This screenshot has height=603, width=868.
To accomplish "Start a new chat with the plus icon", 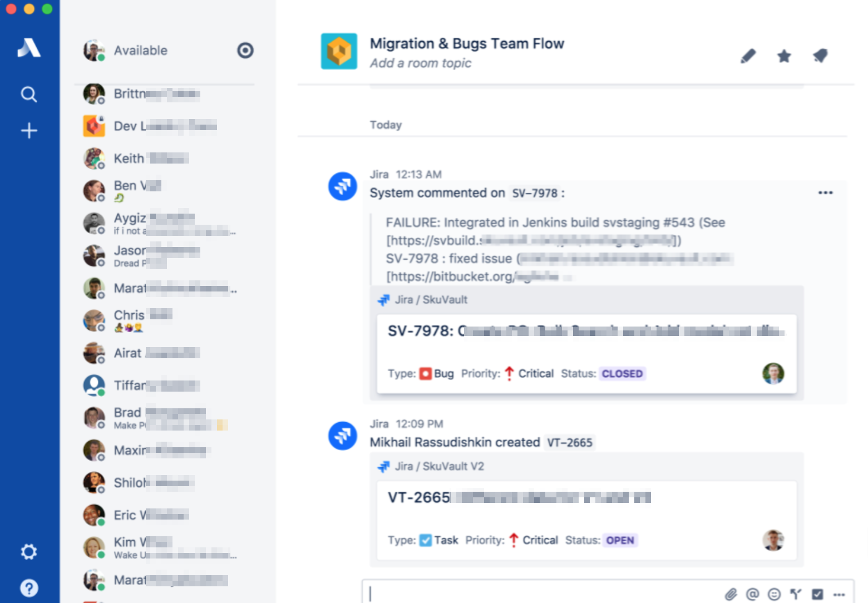I will click(x=28, y=131).
